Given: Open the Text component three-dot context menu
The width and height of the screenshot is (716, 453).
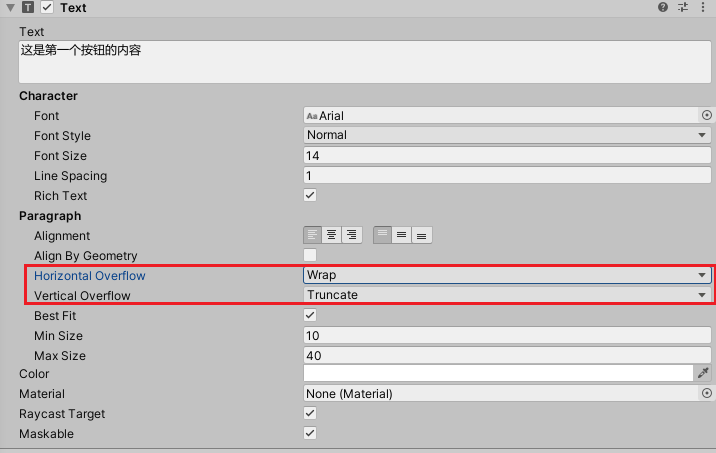Looking at the screenshot, I should [703, 7].
